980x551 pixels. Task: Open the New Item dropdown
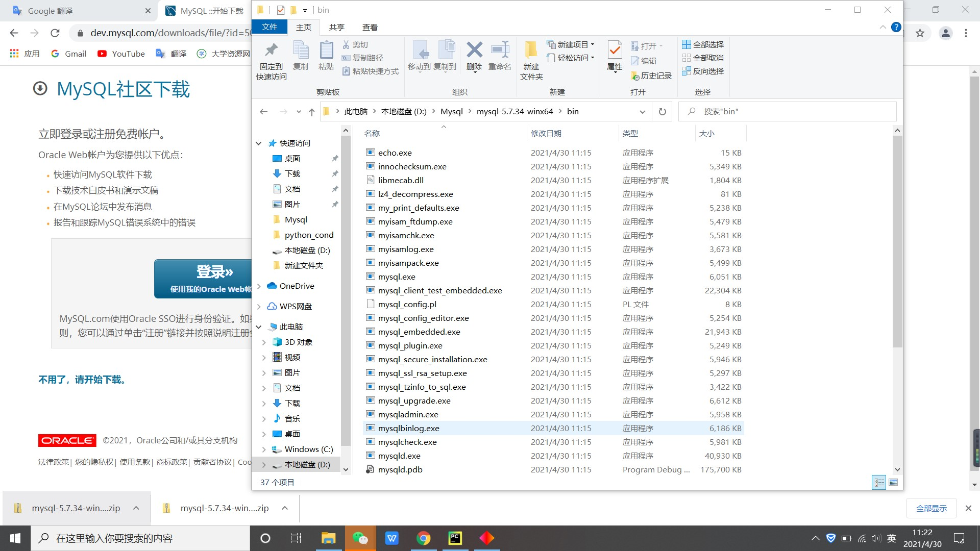pyautogui.click(x=571, y=44)
